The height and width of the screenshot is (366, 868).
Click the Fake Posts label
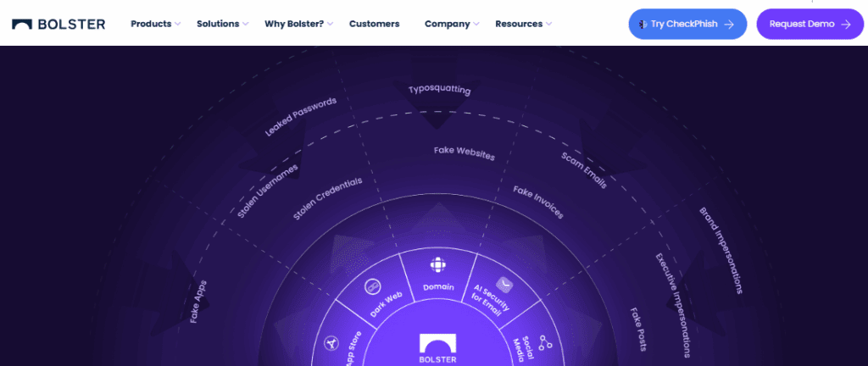tap(638, 330)
